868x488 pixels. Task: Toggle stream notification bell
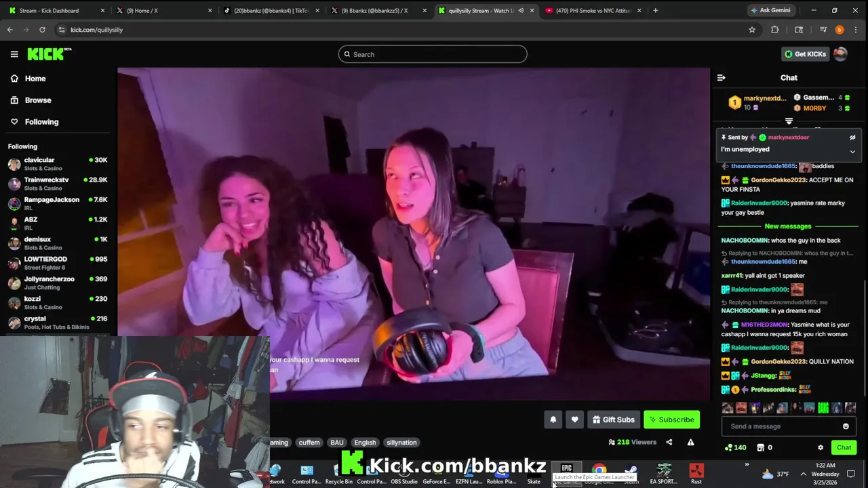(553, 420)
